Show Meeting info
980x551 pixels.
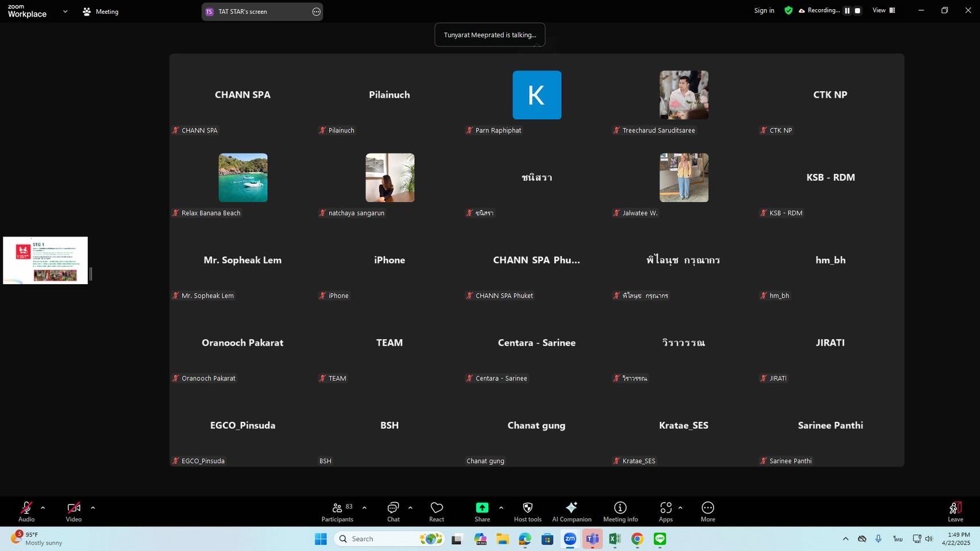point(620,512)
